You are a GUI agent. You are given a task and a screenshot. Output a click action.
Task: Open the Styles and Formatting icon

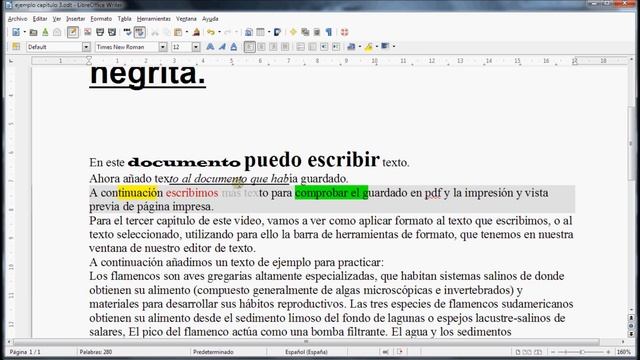pyautogui.click(x=16, y=47)
